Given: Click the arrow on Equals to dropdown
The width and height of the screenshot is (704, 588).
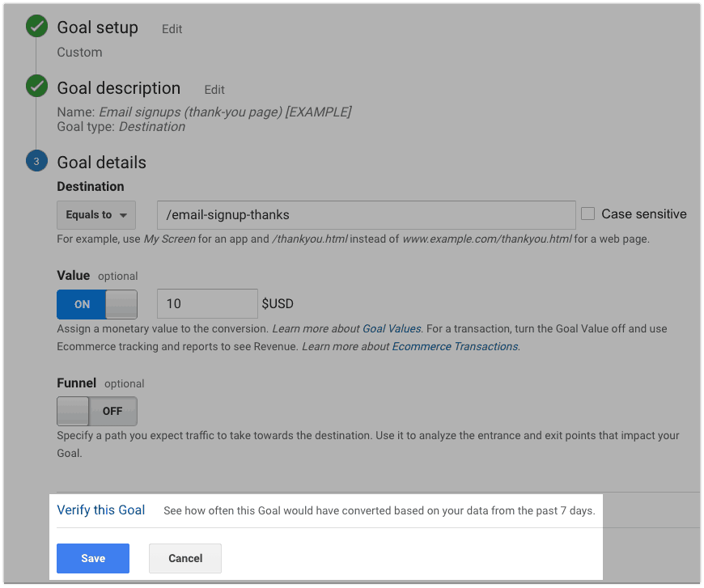Looking at the screenshot, I should tap(123, 215).
